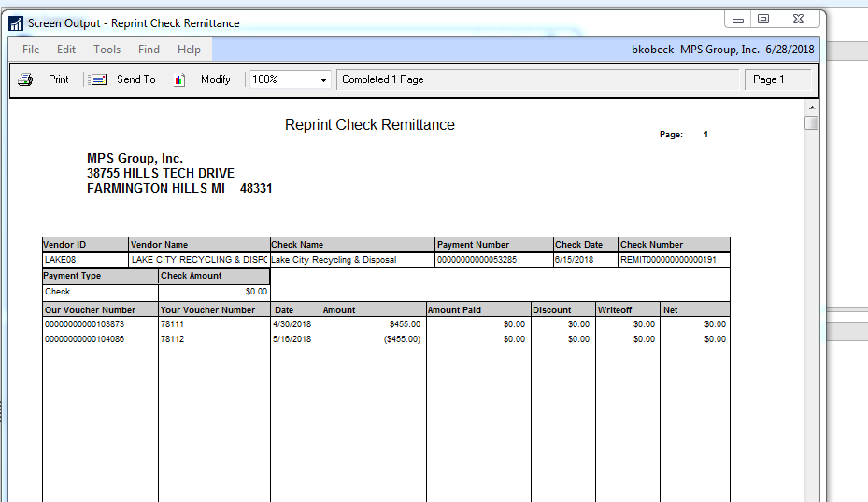Click voucher date 5/16/2018
Image resolution: width=868 pixels, height=502 pixels.
tap(292, 338)
